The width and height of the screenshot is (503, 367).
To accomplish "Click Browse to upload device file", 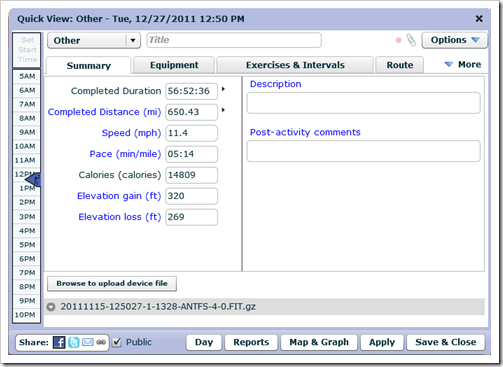I will pos(112,283).
